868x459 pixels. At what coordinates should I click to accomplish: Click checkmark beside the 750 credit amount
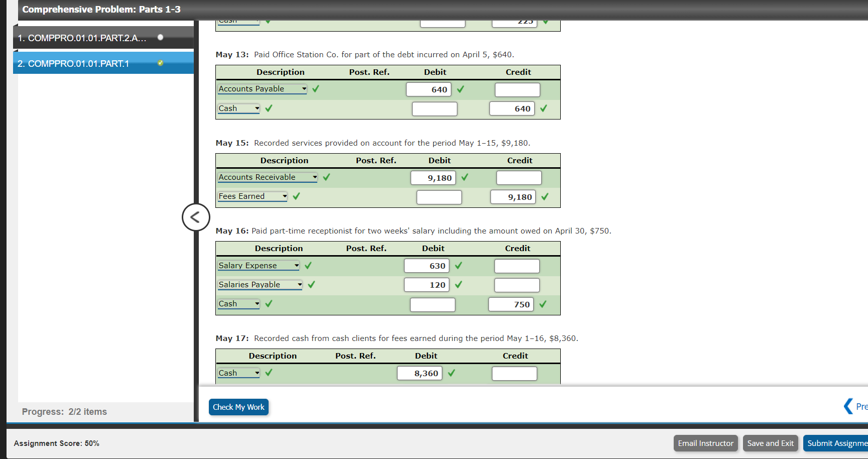tap(543, 304)
